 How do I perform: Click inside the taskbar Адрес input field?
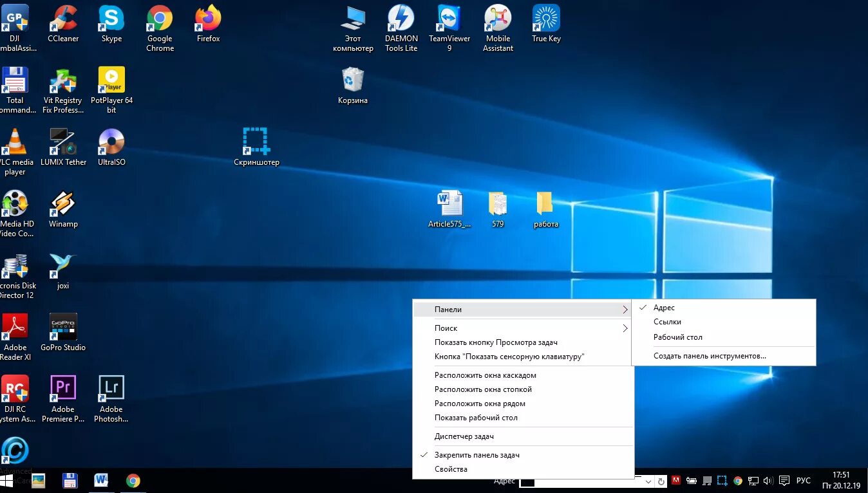(x=586, y=481)
